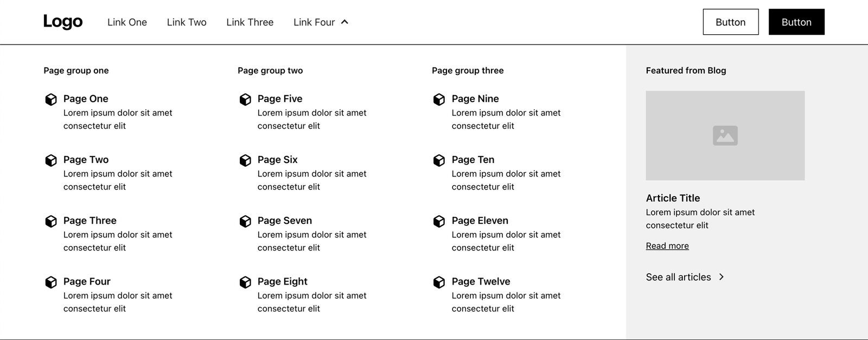This screenshot has width=868, height=340.
Task: Click the cube icon beside Page Five
Action: coord(245,99)
